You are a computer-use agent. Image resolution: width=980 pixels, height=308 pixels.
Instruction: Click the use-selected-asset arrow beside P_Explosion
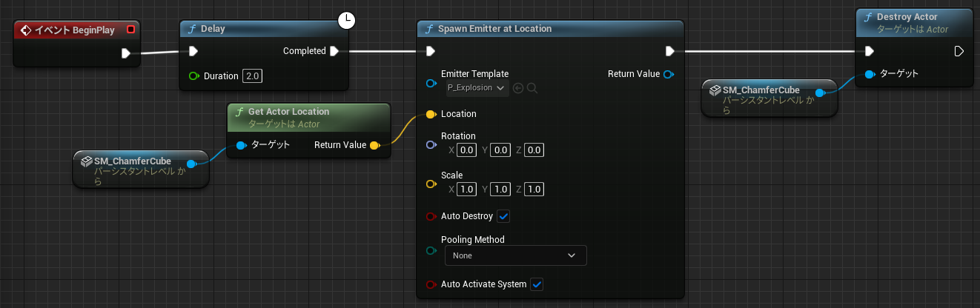pyautogui.click(x=518, y=88)
